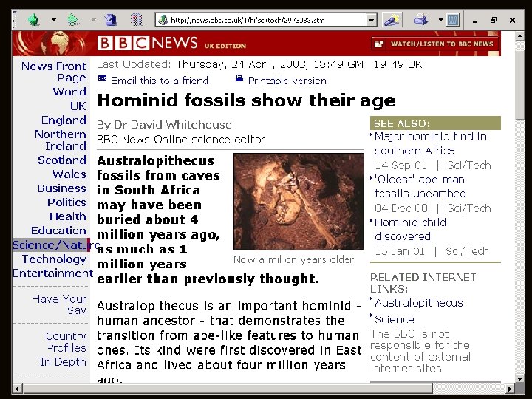The image size is (532, 399).
Task: Click the toolbar grippy handle at far left
Action: pos(15,20)
